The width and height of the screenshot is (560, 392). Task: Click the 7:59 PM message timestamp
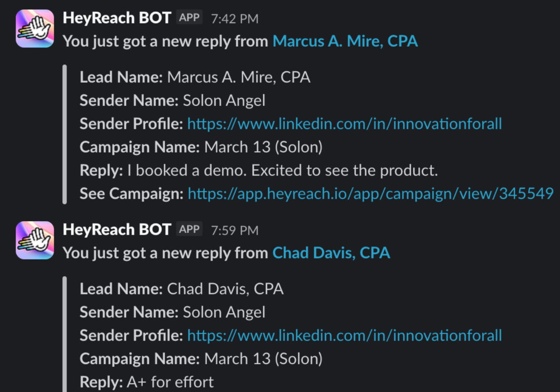point(234,231)
